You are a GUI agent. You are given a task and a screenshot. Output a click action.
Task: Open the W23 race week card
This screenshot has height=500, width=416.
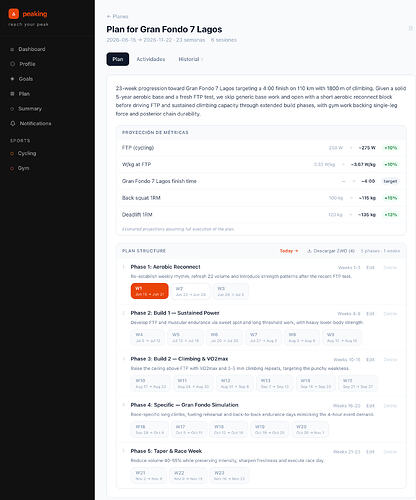coord(229,475)
